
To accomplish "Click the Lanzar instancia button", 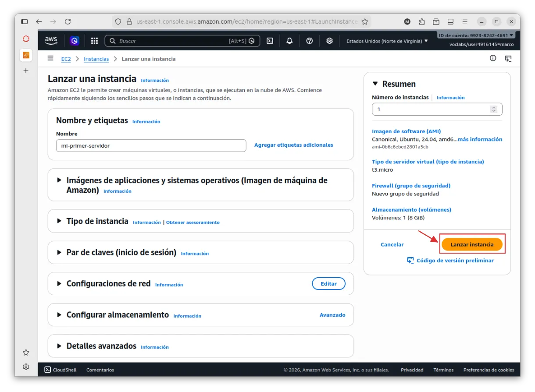I will click(472, 244).
